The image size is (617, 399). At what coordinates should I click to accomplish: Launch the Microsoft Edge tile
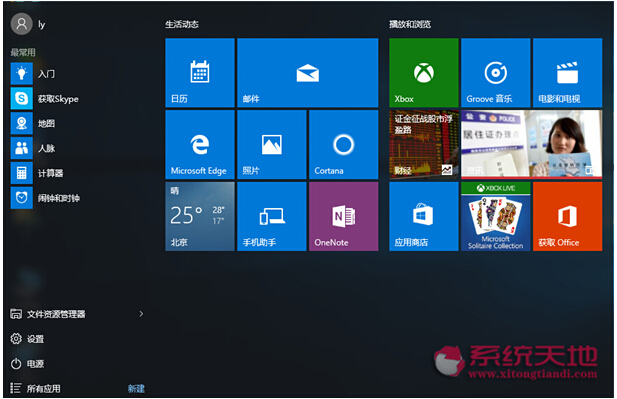tap(200, 144)
